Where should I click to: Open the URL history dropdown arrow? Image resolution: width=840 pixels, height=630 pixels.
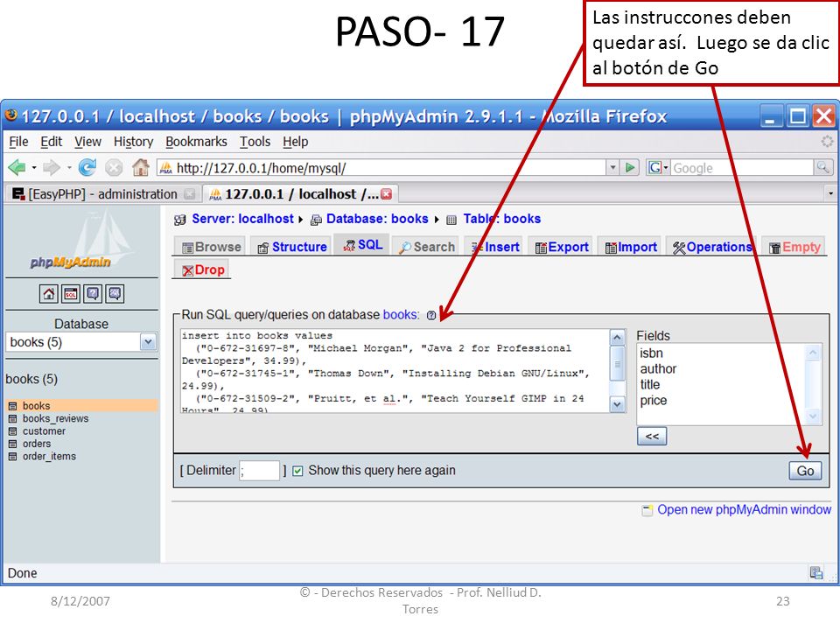612,168
